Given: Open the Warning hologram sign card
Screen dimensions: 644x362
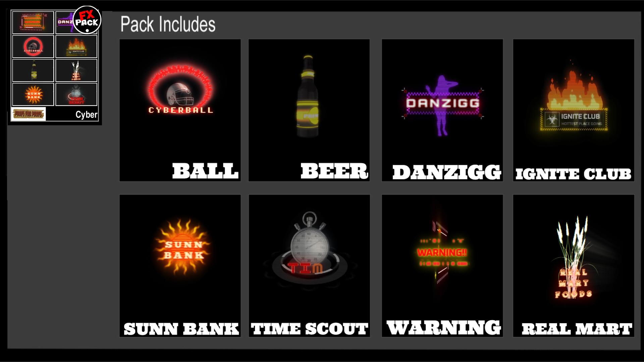Looking at the screenshot, I should (442, 266).
